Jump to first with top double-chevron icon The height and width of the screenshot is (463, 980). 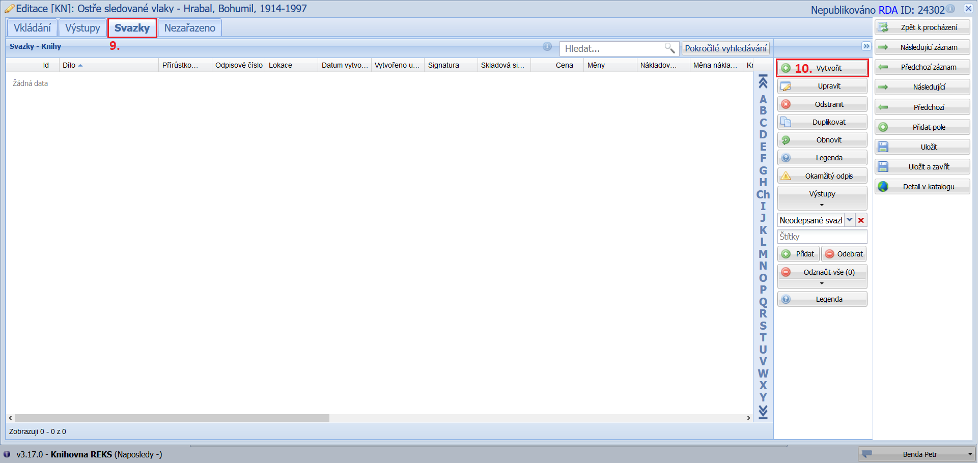point(763,81)
